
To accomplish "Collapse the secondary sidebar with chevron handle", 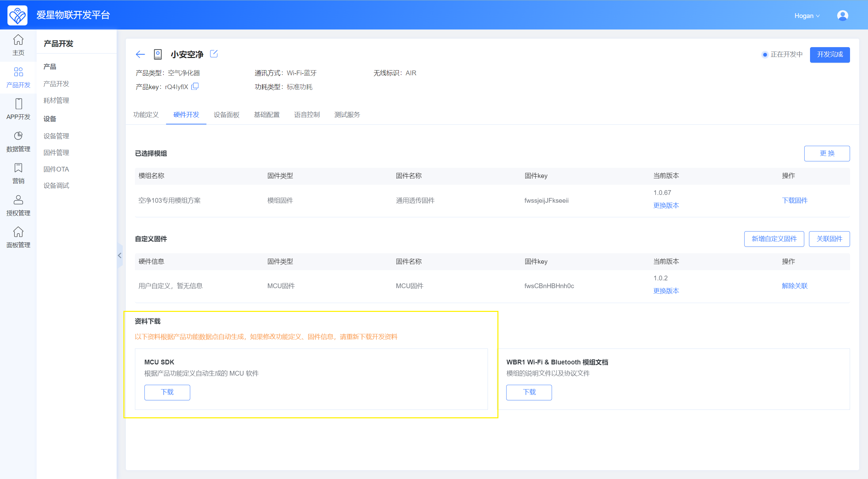I will pyautogui.click(x=120, y=255).
